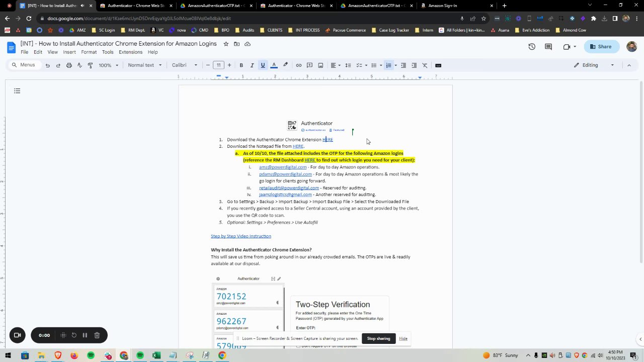Screen dimensions: 644x362
Task: Toggle the numbered list button
Action: coord(388,65)
